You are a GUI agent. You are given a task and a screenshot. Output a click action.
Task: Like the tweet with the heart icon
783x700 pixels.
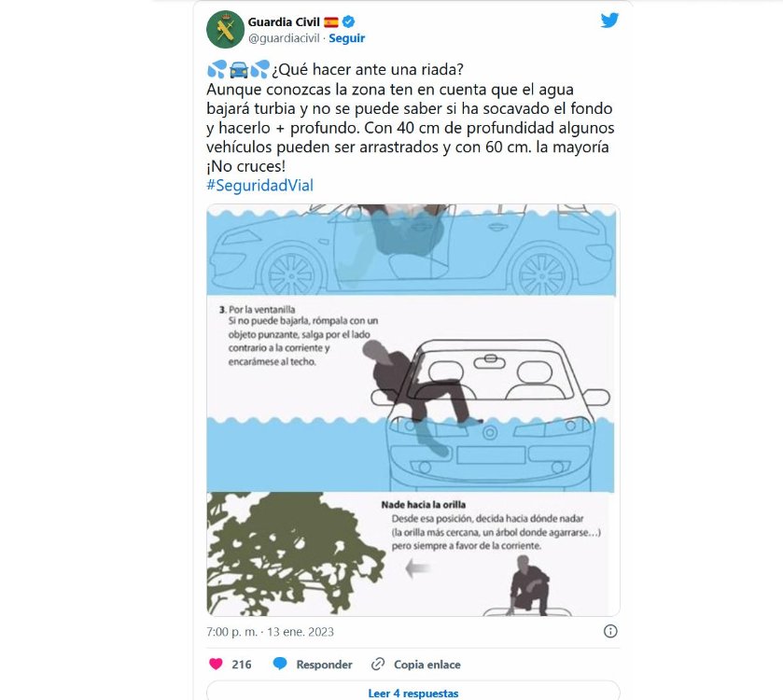pos(216,664)
